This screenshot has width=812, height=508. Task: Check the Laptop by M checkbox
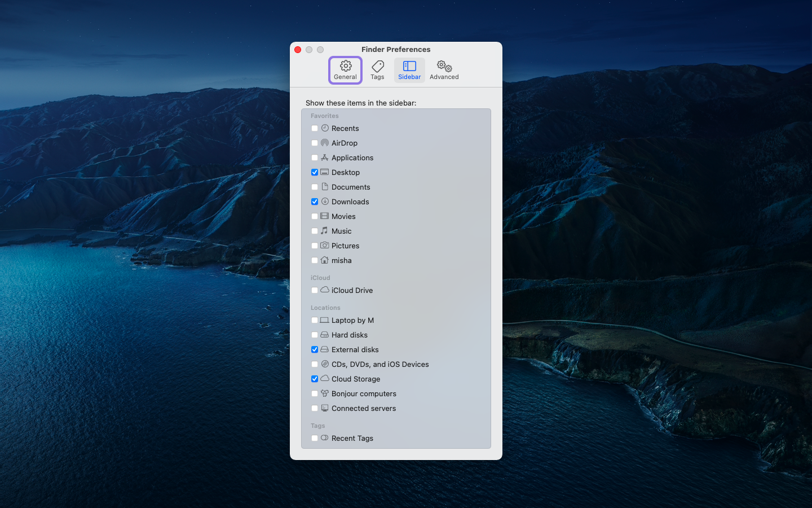pyautogui.click(x=315, y=321)
